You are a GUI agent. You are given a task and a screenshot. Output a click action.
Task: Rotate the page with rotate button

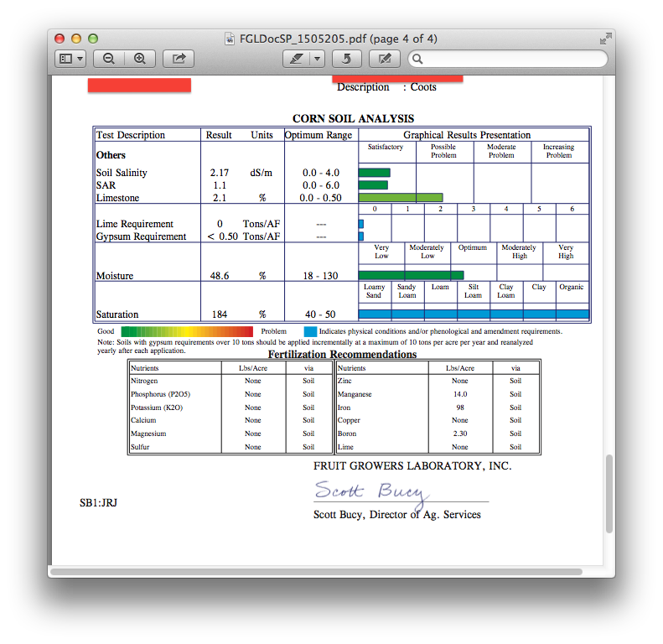[x=348, y=59]
